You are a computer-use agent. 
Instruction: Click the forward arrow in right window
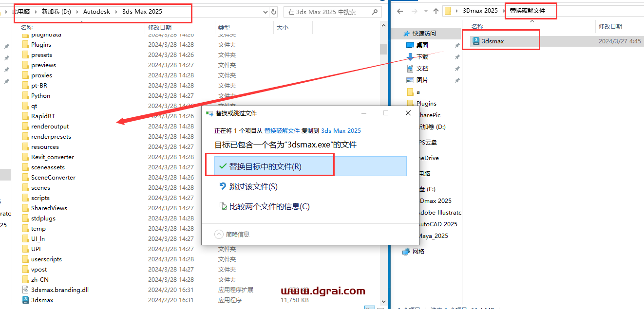pos(415,11)
